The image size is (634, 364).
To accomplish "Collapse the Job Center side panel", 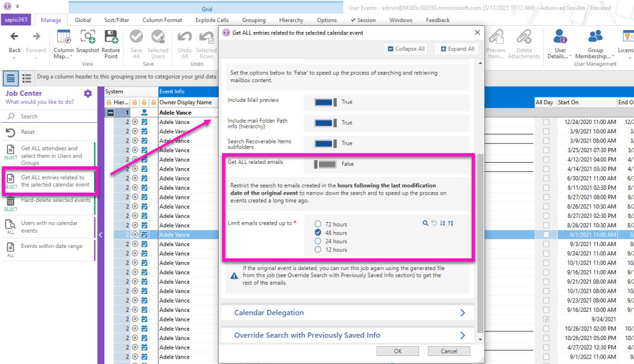I will pos(101,234).
